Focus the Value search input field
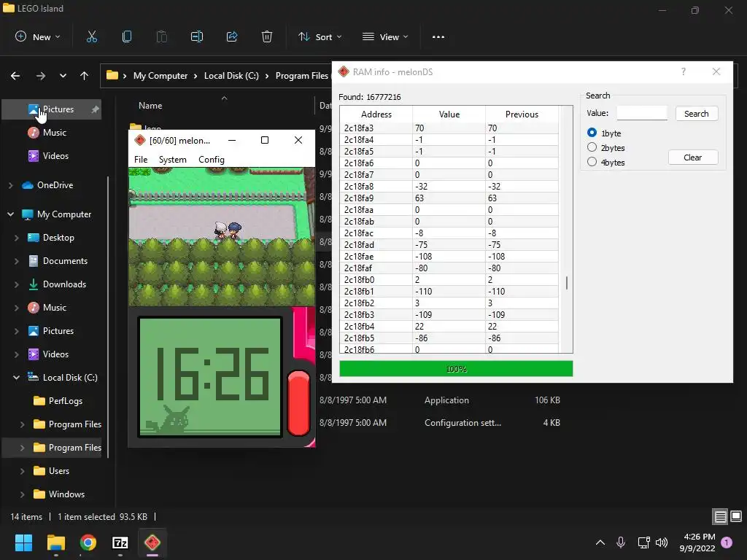Viewport: 747px width, 560px height. tap(642, 113)
